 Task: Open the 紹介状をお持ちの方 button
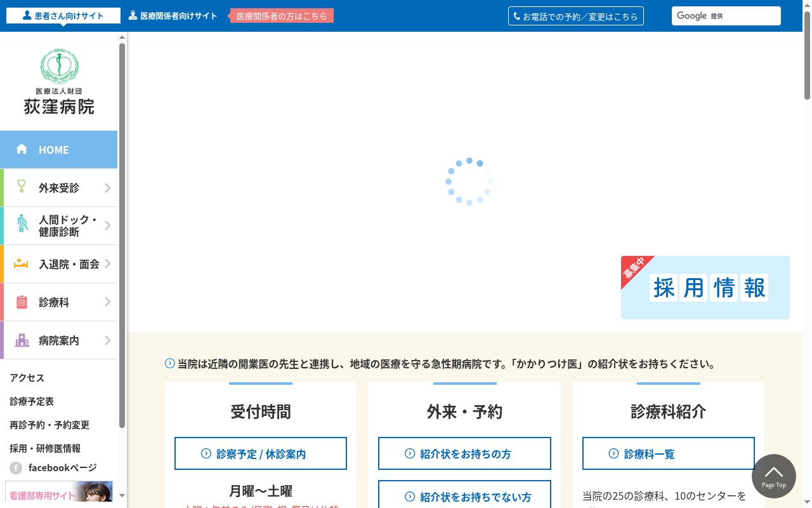tap(464, 453)
